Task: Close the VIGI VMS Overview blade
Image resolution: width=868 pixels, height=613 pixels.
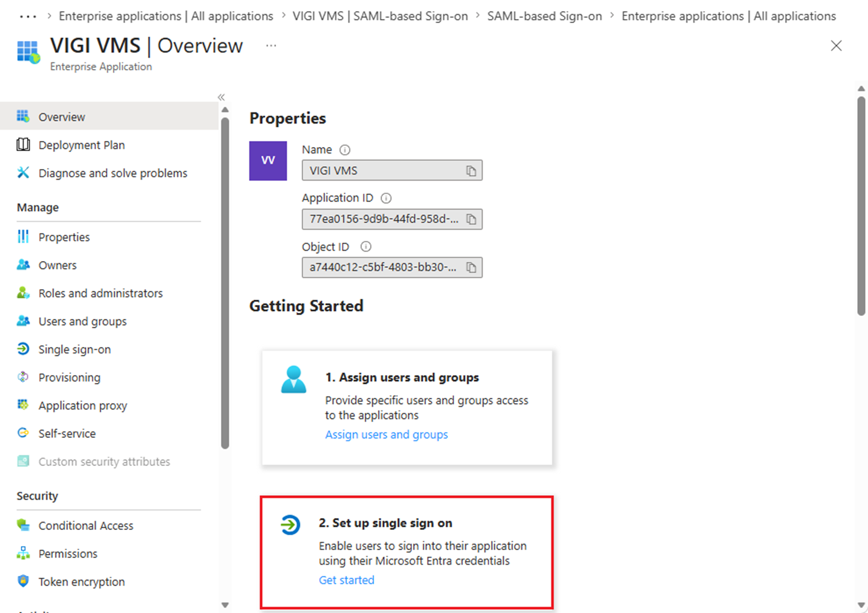Action: click(x=836, y=45)
